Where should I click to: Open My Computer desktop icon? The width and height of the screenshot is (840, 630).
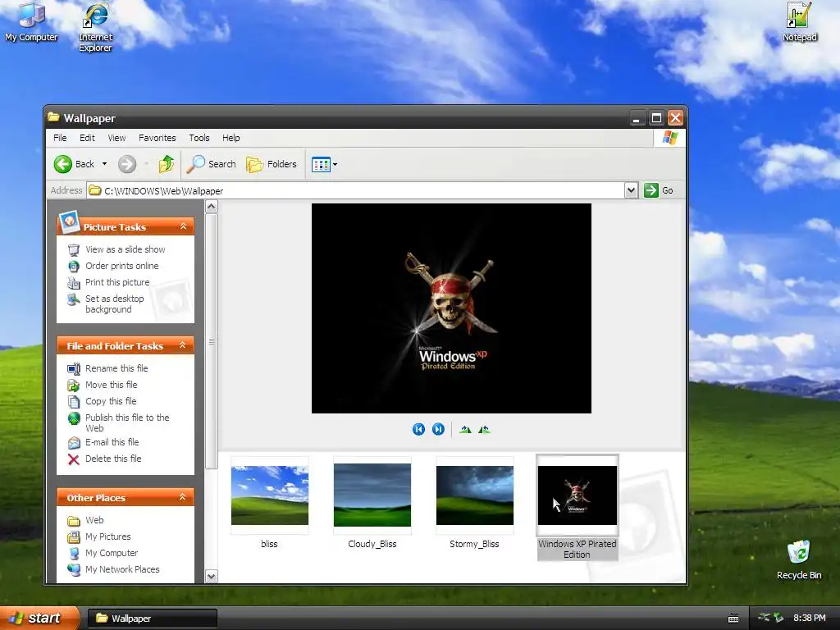pos(31,22)
